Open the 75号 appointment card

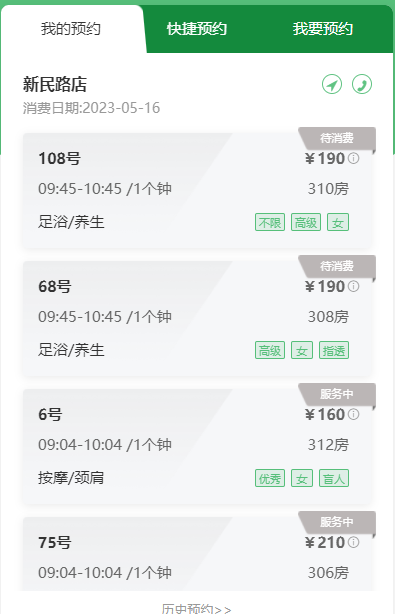(x=199, y=554)
